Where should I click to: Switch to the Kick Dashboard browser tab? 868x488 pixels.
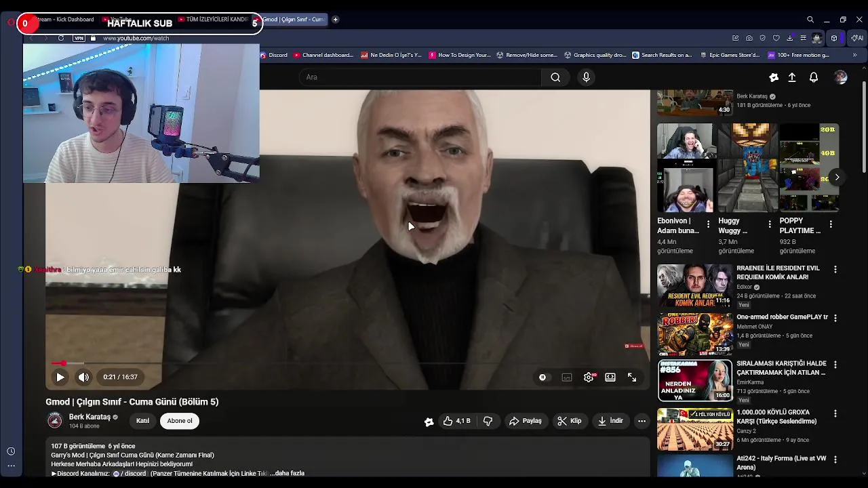(64, 20)
